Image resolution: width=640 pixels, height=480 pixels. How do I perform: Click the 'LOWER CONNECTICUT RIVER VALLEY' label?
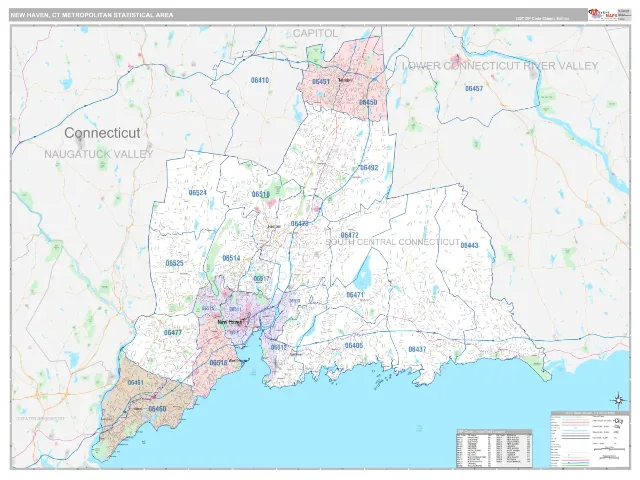click(x=500, y=66)
